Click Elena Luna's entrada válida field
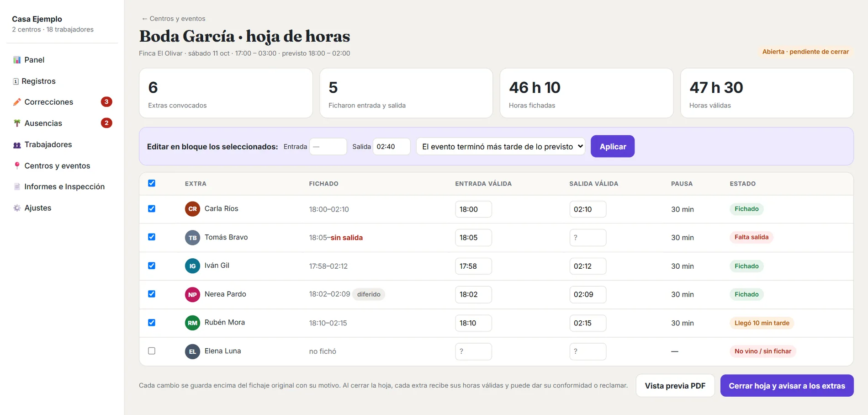Image resolution: width=868 pixels, height=415 pixels. [x=473, y=351]
